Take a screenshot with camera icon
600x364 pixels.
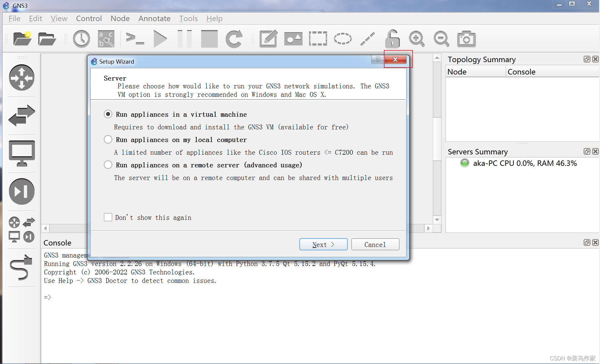coord(467,39)
